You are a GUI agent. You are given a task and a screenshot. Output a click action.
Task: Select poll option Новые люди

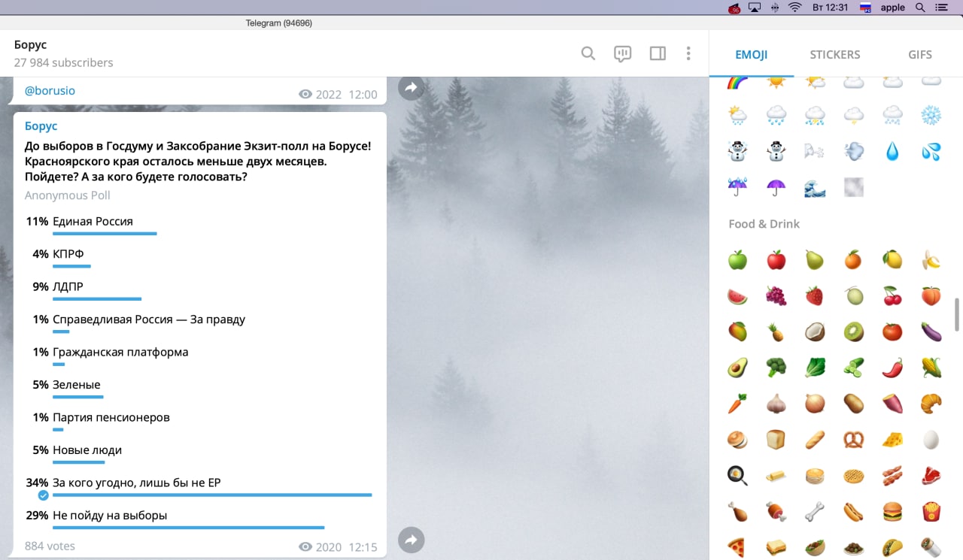[x=199, y=454]
